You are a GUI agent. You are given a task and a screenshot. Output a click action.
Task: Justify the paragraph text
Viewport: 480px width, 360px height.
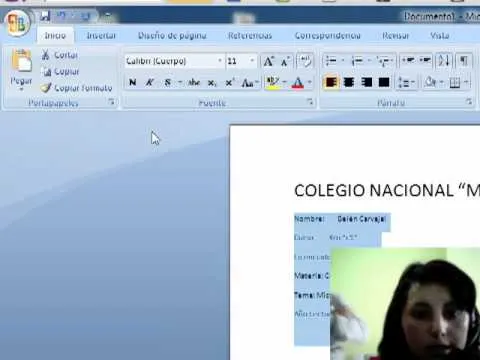[x=384, y=82]
